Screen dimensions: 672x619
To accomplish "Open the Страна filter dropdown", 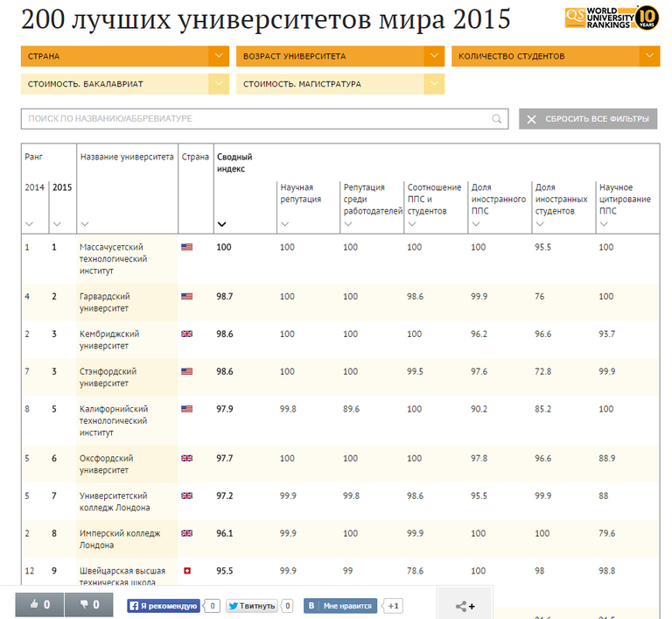I will point(125,56).
